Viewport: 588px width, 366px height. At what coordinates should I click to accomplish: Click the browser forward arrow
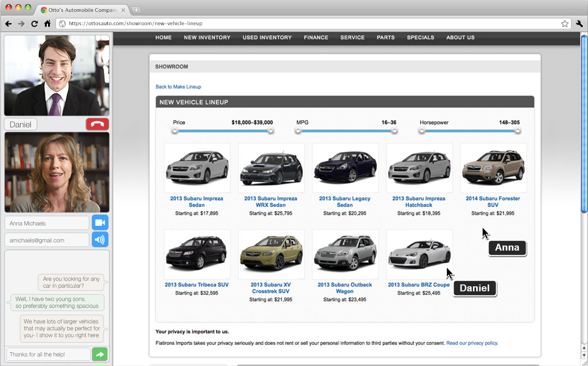point(21,24)
